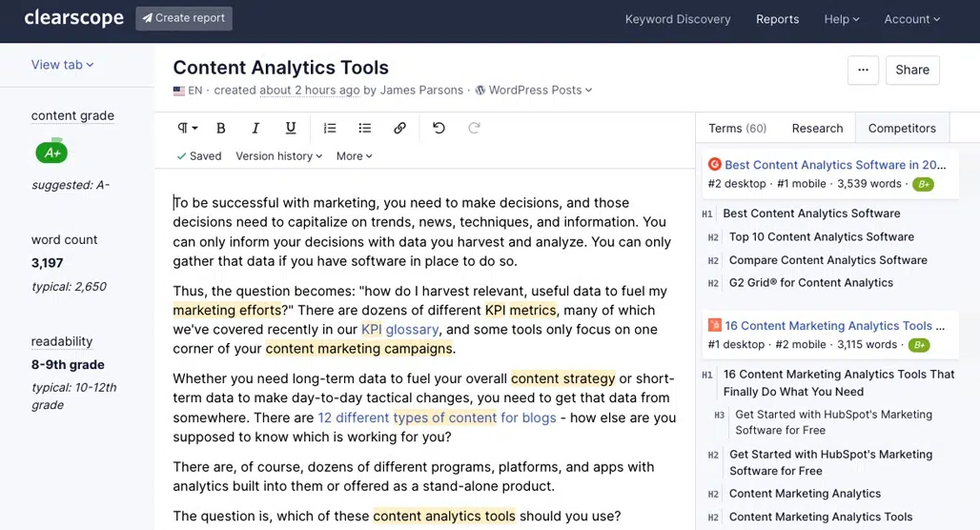Click the US flag language icon

pos(179,91)
